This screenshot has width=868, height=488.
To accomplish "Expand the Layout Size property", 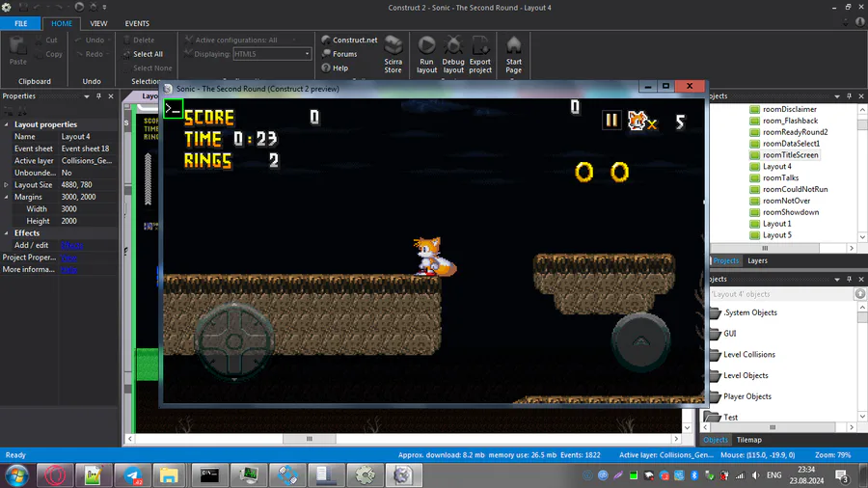I will tap(7, 185).
